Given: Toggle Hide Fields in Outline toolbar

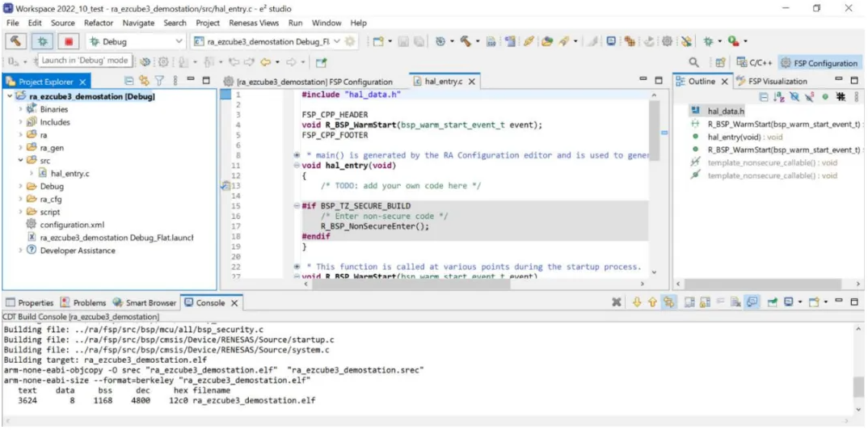Looking at the screenshot, I should [x=795, y=97].
